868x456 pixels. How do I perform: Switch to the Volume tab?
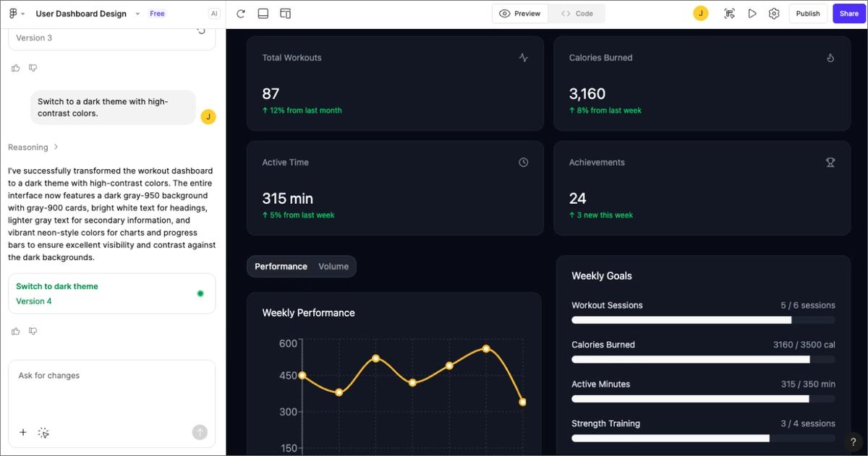(333, 266)
